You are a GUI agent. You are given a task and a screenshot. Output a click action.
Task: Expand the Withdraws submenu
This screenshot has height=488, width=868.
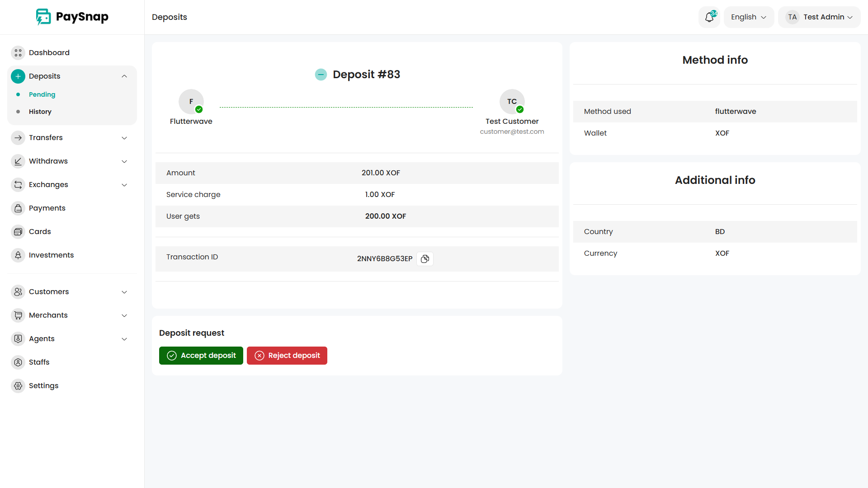124,161
